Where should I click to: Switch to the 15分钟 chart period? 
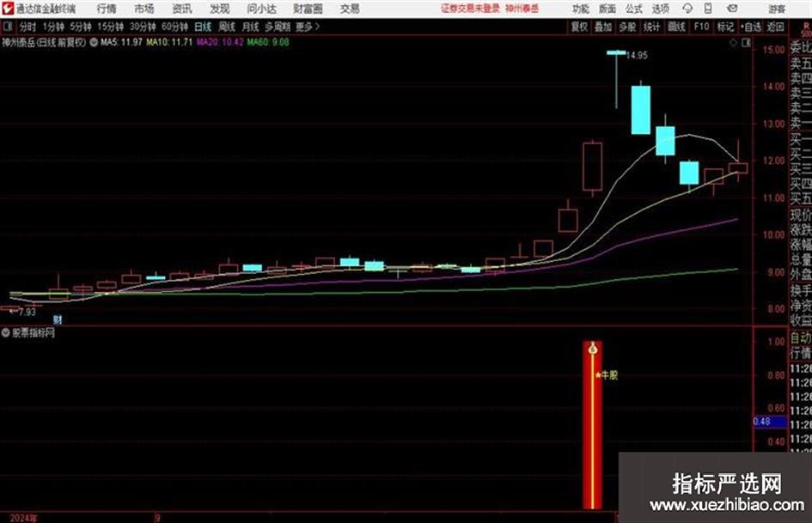[110, 27]
